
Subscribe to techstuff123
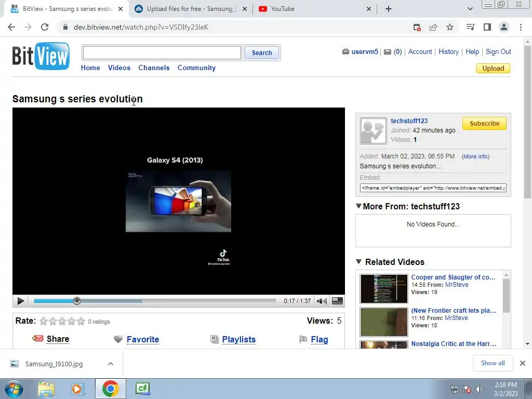484,124
